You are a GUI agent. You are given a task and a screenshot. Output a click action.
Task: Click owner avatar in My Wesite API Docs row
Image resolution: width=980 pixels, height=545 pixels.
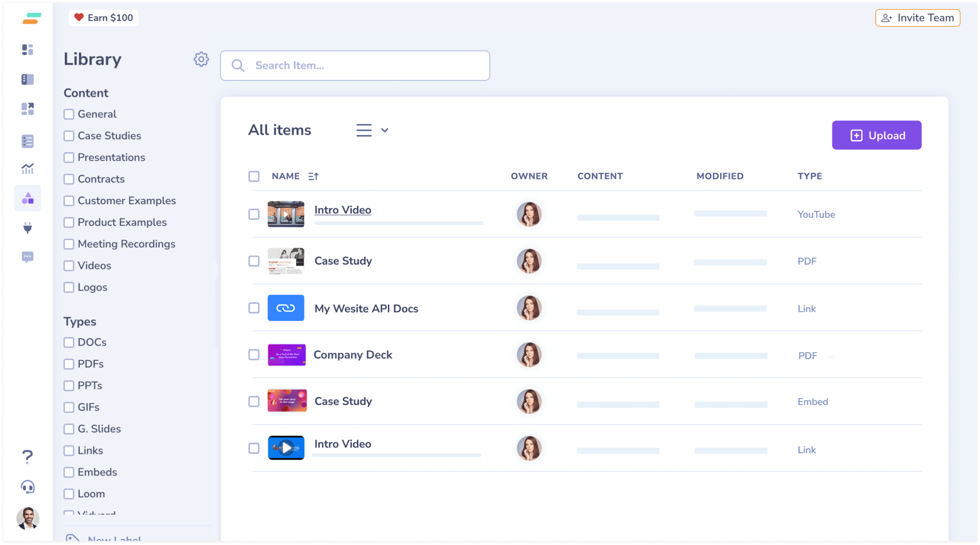pos(529,308)
